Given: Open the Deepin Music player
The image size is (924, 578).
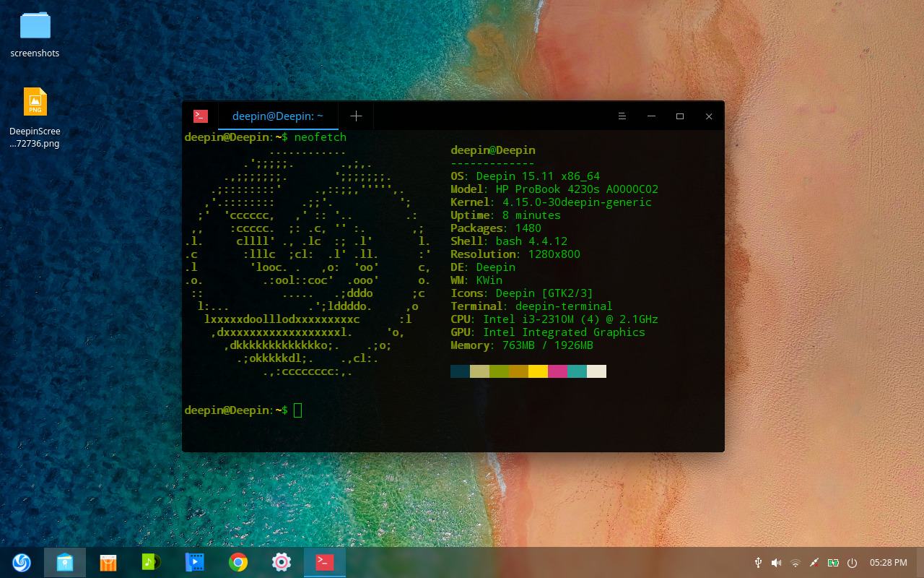Looking at the screenshot, I should point(152,562).
